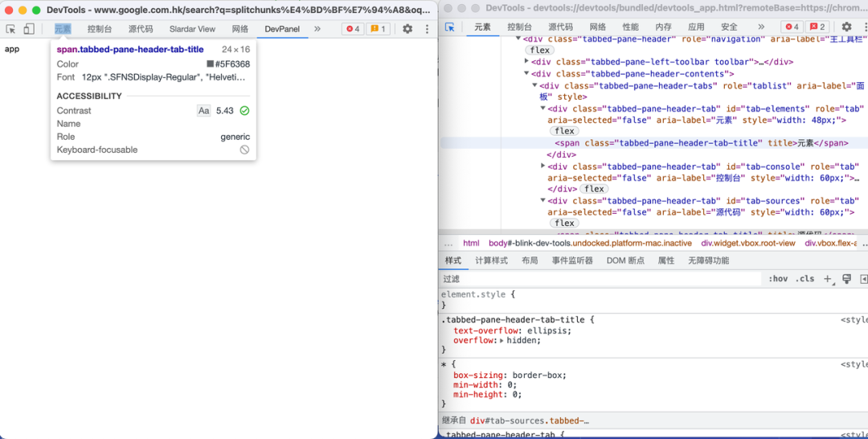Activate inspect element picker in left DevTools window
The width and height of the screenshot is (868, 439).
[x=10, y=29]
